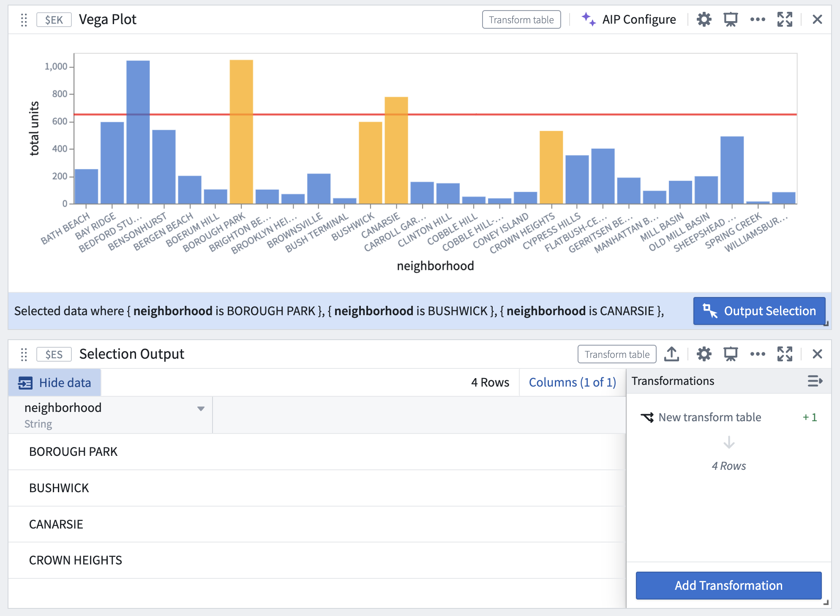
Task: Click the +1 badge on New transform table
Action: [810, 417]
